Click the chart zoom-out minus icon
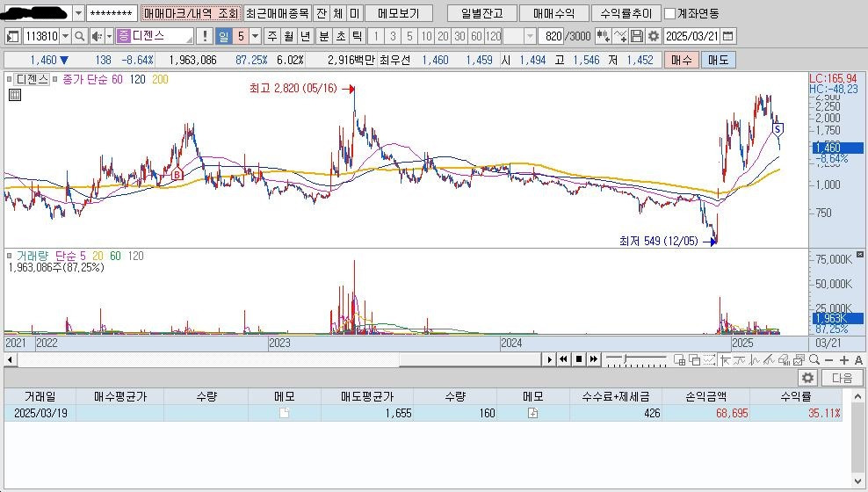Viewport: 868px width, 492px height. [830, 359]
